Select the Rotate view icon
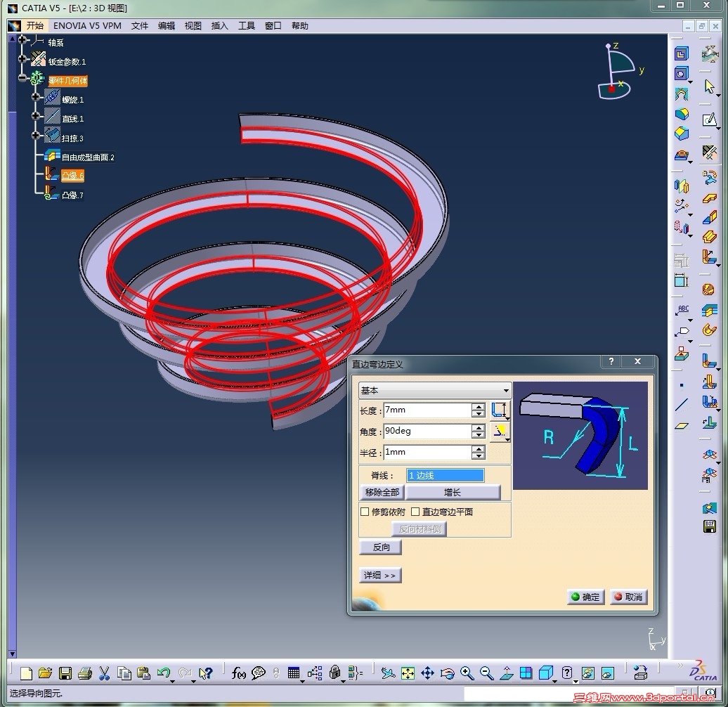The image size is (728, 707). coord(447,673)
